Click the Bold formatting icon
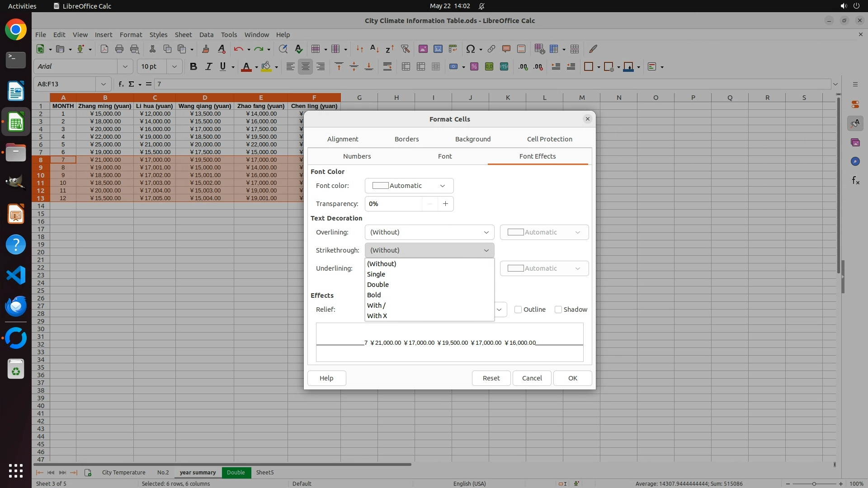 193,67
